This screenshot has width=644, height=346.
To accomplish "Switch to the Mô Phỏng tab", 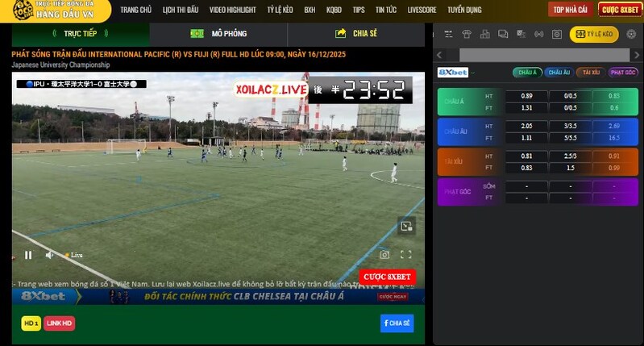I will pyautogui.click(x=218, y=34).
